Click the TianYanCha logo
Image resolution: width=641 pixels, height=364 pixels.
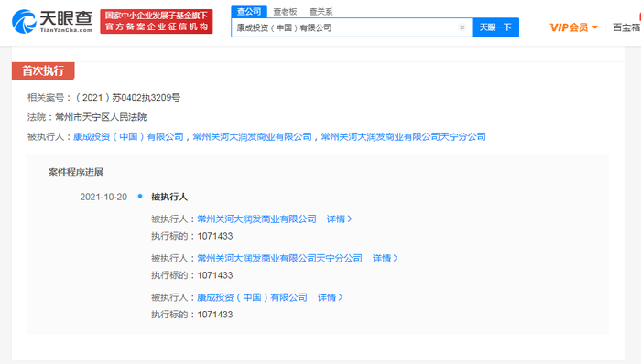52,21
